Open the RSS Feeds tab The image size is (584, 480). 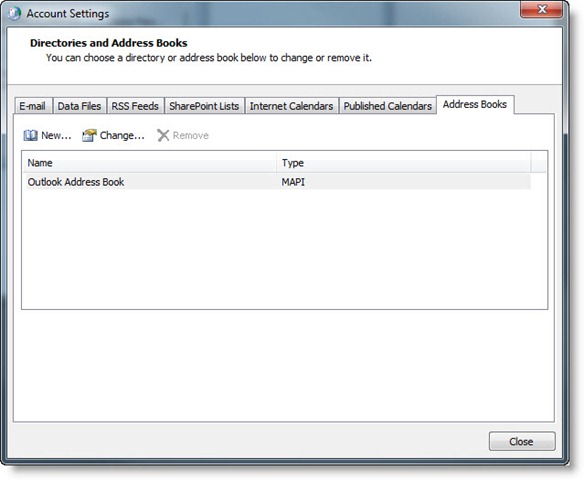click(x=135, y=106)
